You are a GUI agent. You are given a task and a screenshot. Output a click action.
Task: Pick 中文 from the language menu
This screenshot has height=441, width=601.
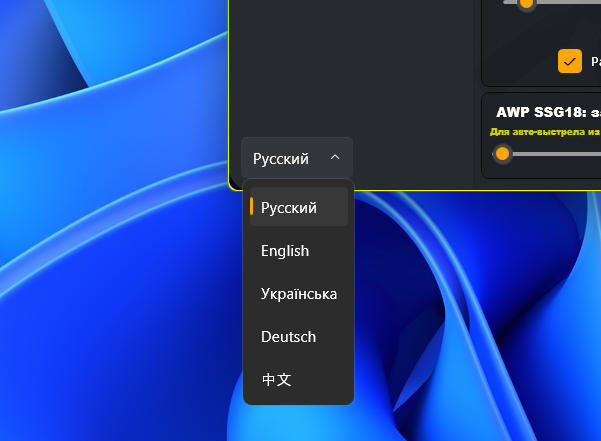[276, 380]
